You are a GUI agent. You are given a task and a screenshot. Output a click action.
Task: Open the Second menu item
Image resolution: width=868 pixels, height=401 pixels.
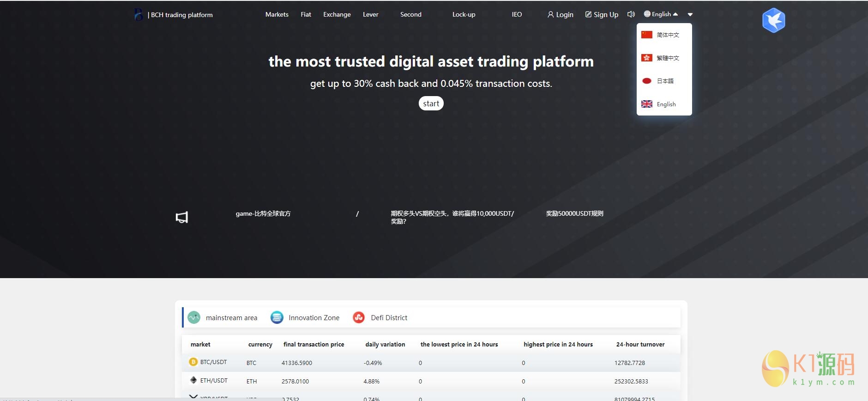411,14
